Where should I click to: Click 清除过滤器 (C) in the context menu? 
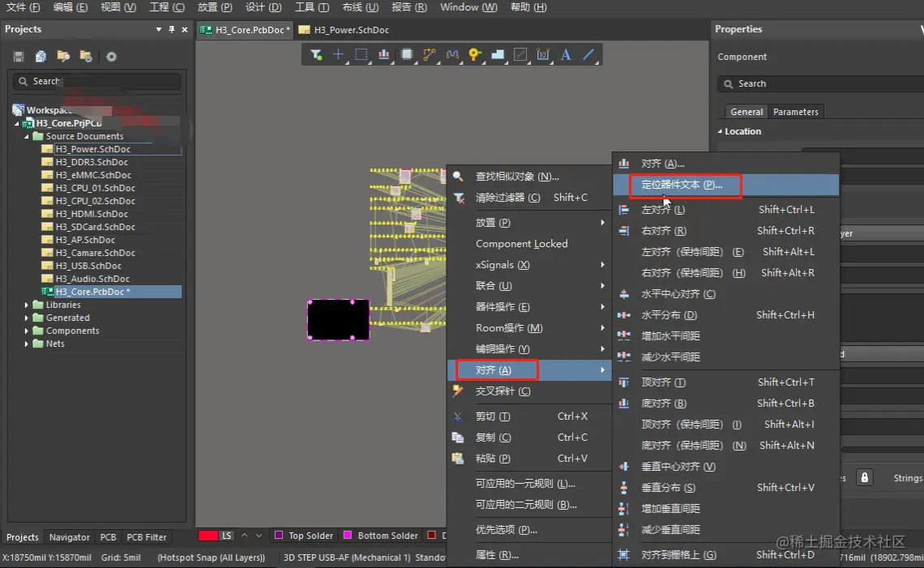coord(529,198)
